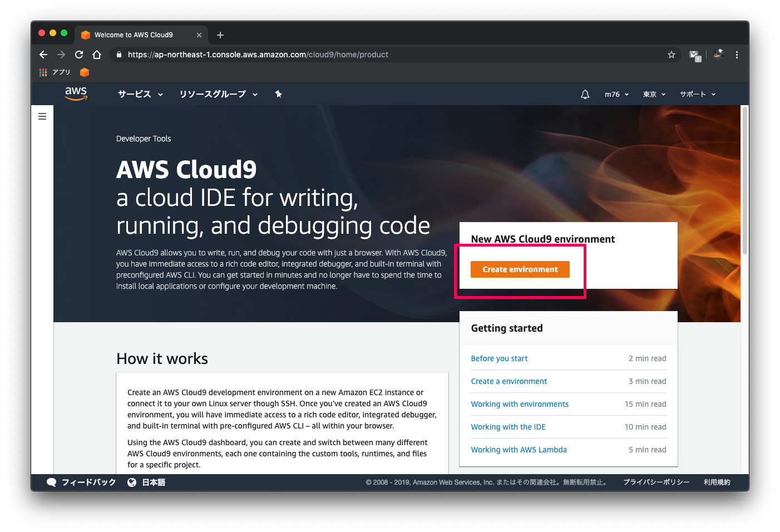Click the AWS Cloud9 main title

click(186, 170)
